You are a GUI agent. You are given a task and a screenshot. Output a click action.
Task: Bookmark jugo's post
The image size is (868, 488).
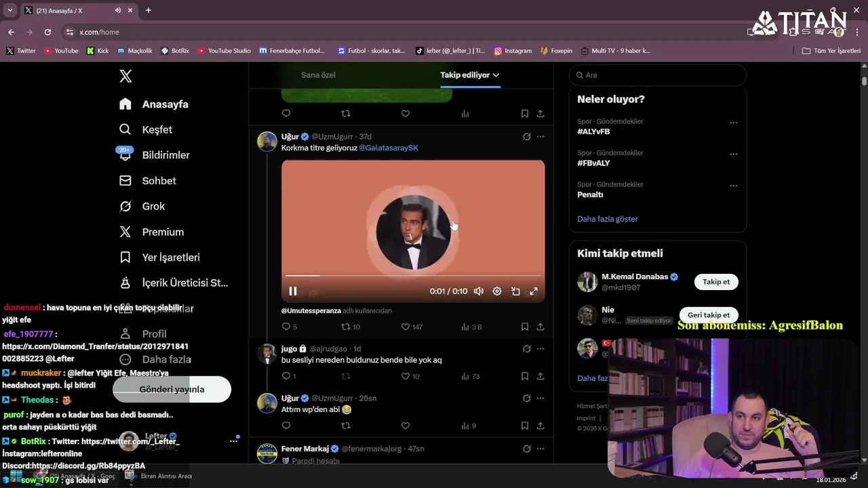click(x=525, y=376)
